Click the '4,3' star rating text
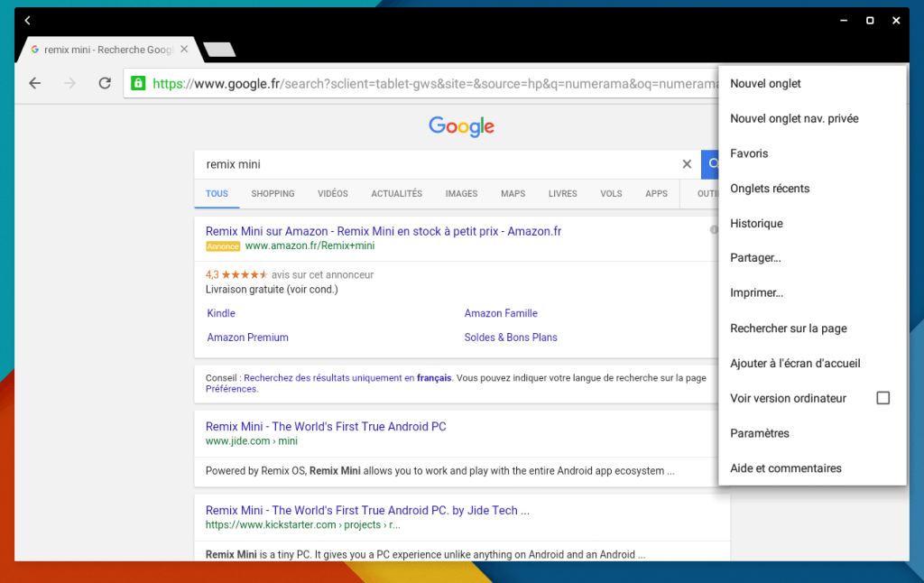Screen dimensions: 924x583 pos(212,274)
